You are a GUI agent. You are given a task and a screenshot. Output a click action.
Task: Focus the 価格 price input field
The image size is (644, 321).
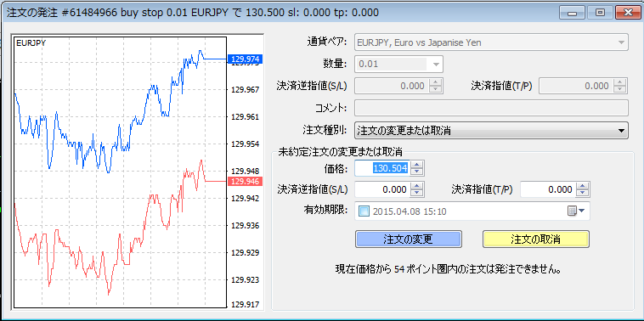tap(383, 168)
